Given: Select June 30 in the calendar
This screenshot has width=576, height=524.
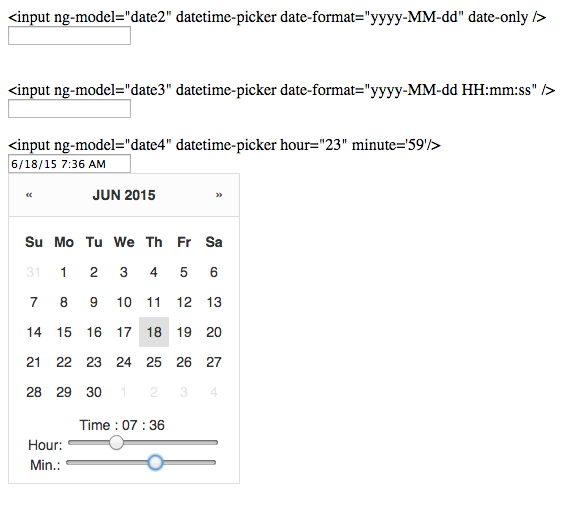Looking at the screenshot, I should pyautogui.click(x=94, y=392).
